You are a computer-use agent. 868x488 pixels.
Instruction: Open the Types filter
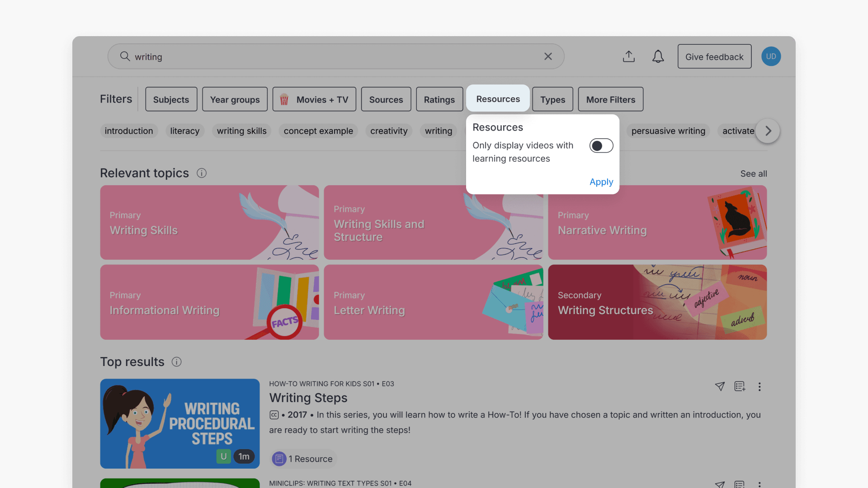[x=552, y=99]
